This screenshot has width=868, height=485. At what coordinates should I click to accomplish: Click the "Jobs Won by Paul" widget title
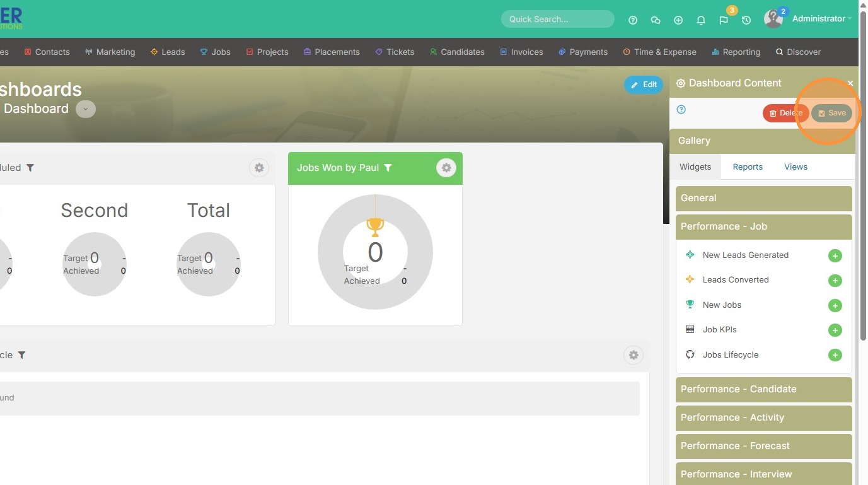[x=338, y=168]
